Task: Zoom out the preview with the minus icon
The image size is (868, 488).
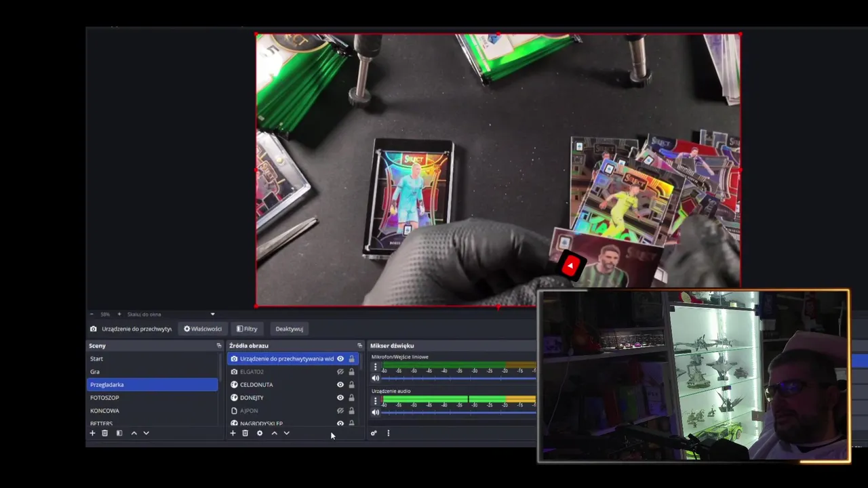Action: 92,314
